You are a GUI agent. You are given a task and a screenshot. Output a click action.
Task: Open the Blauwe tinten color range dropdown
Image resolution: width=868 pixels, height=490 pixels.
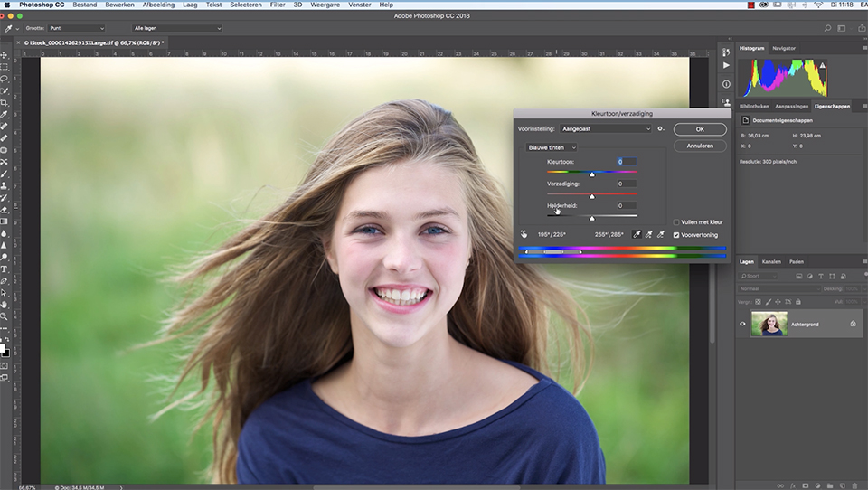coord(552,147)
